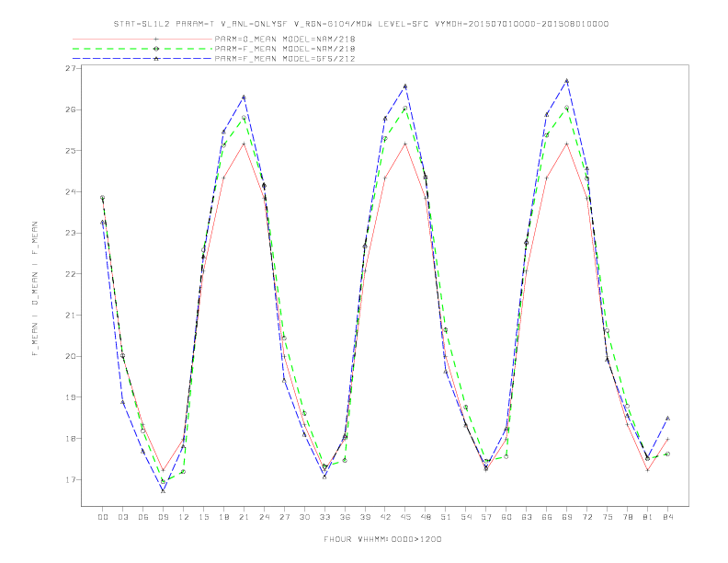728x563 pixels.
Task: Click the blue dashed legend line sample
Action: click(x=142, y=59)
